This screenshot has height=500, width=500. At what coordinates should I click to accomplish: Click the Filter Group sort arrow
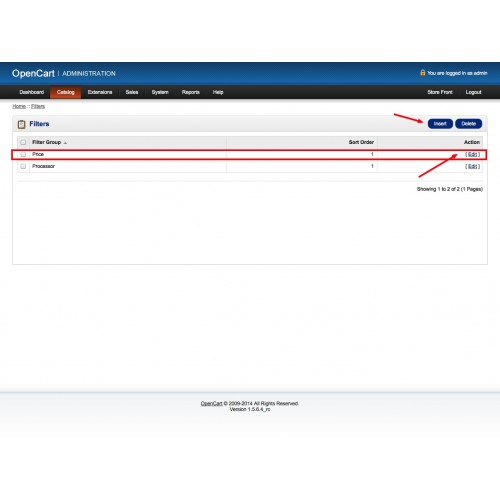(65, 143)
